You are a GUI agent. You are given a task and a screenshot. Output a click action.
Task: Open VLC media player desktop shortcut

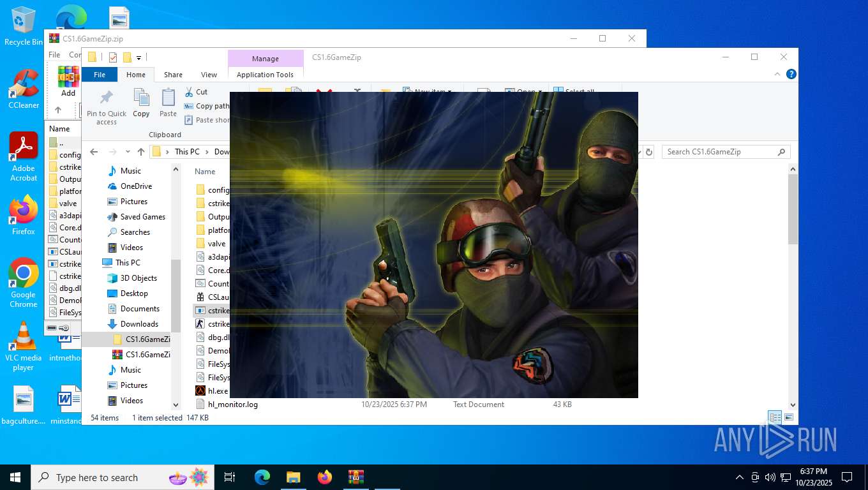tap(24, 346)
